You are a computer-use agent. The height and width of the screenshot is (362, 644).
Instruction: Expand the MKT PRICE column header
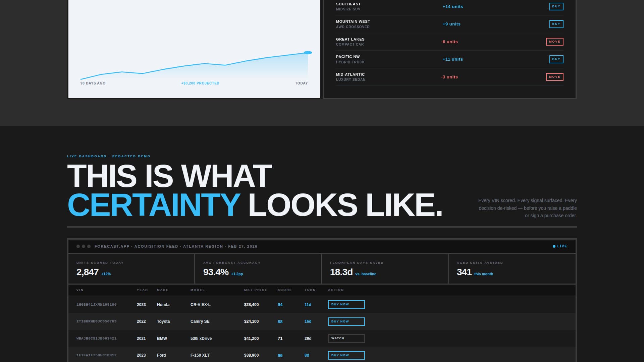pyautogui.click(x=255, y=290)
